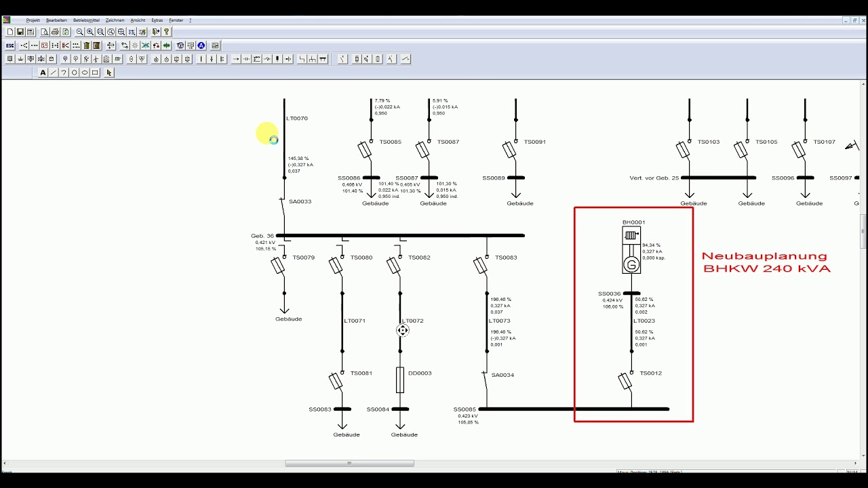Click the SA0034 switch label
Image resolution: width=868 pixels, height=488 pixels.
(x=502, y=375)
